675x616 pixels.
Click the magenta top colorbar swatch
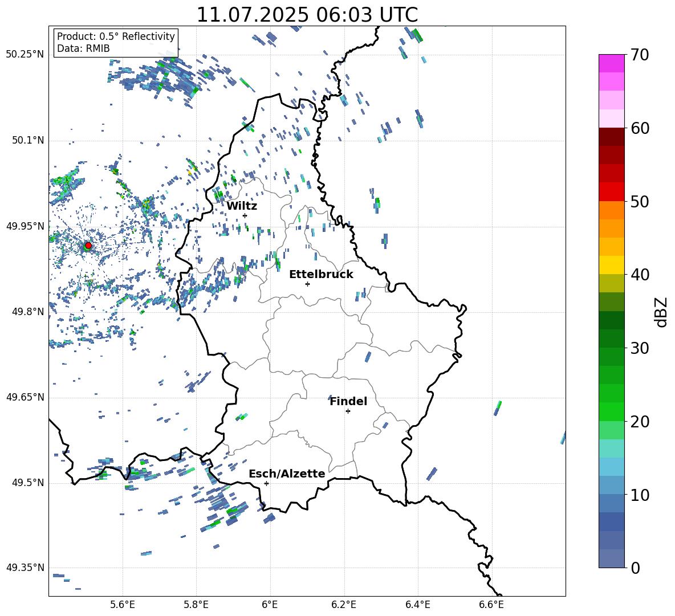pos(611,64)
